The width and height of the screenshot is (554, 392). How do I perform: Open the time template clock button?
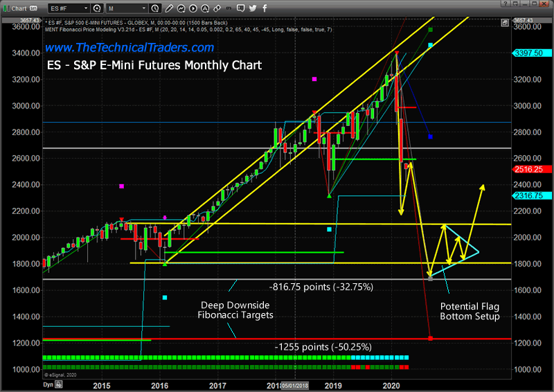(x=154, y=8)
